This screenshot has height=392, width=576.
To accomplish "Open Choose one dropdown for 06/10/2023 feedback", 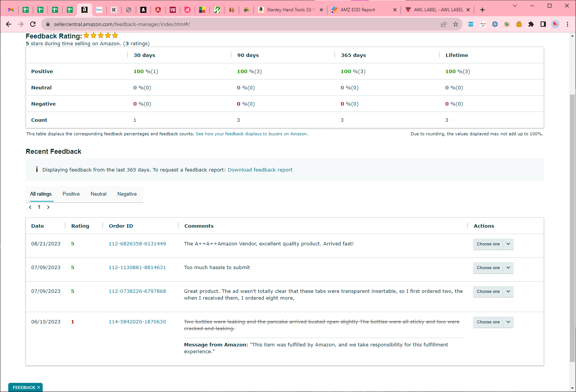I will [493, 322].
